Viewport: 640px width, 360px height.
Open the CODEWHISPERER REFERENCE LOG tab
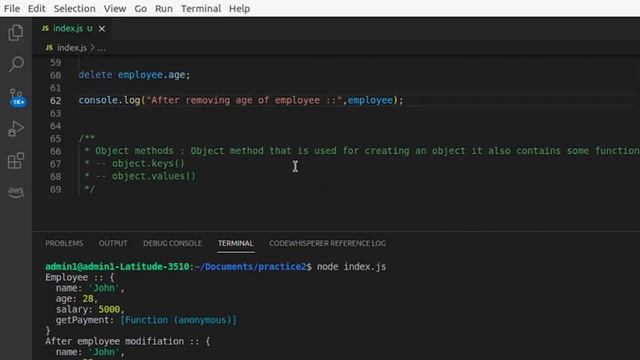(327, 243)
